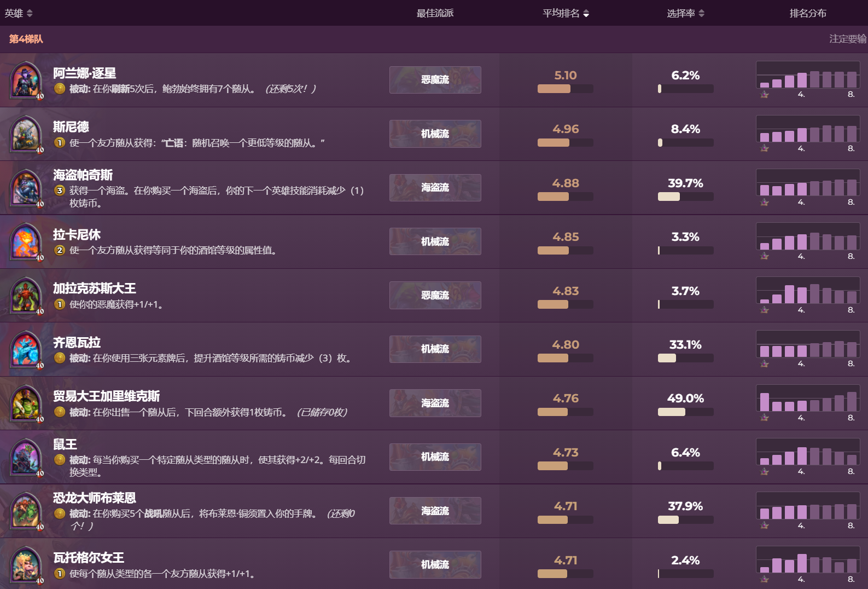
Task: Open 瓦托格尔女王 hero portrait
Action: click(x=26, y=565)
